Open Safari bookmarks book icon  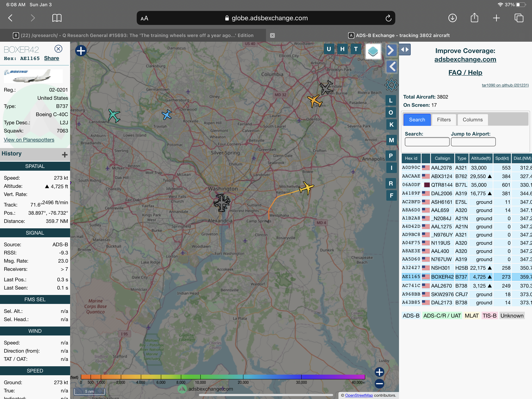[57, 18]
